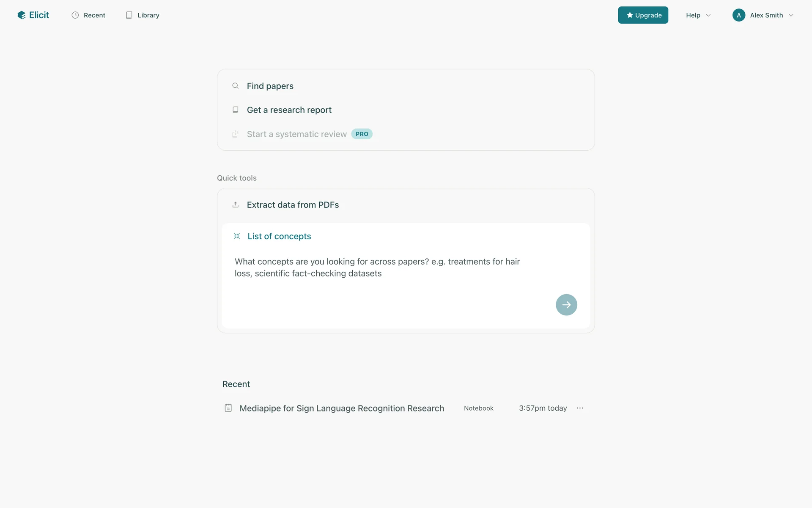The image size is (812, 508).
Task: Click the Upgrade button
Action: click(643, 15)
